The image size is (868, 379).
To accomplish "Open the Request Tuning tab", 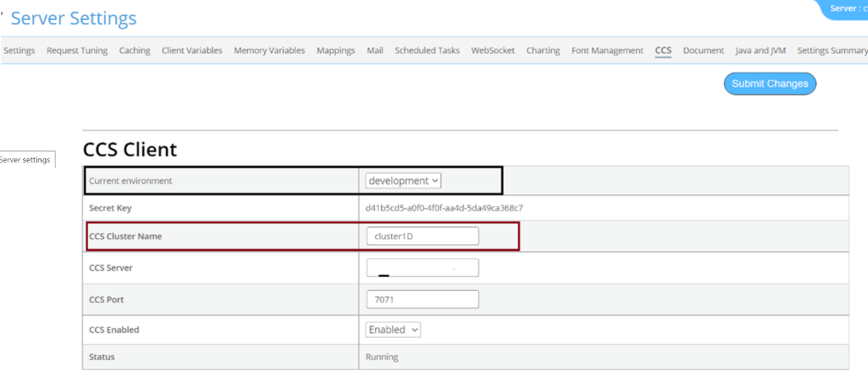I will (x=77, y=50).
